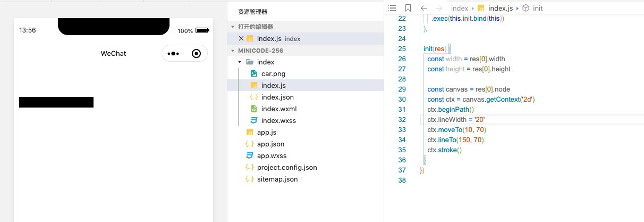Viewport: 644px width, 222px height.
Task: Collapse the 打开的编辑器 section
Action: tap(232, 27)
